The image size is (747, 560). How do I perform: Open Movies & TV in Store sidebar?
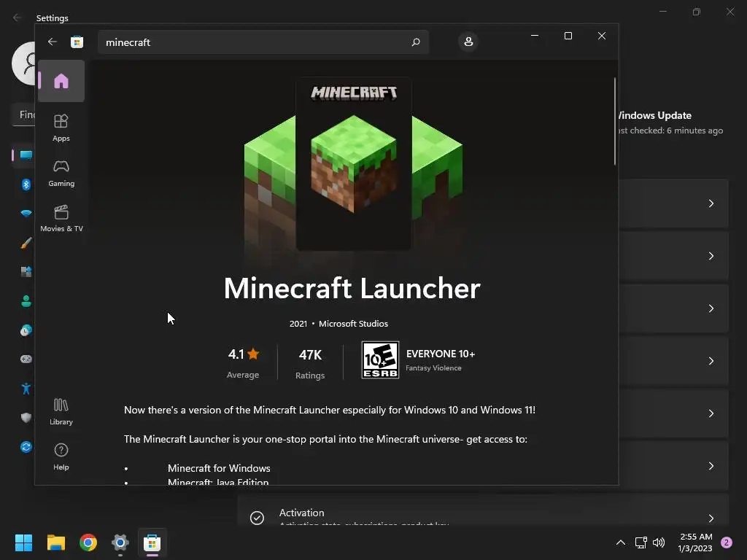[x=61, y=219]
